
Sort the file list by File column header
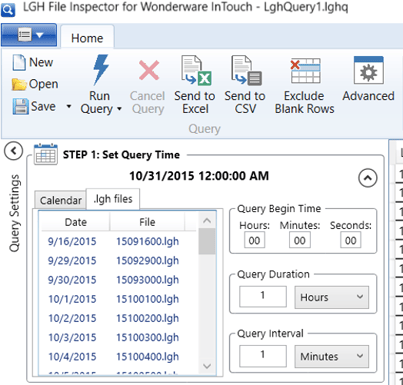[x=147, y=222]
